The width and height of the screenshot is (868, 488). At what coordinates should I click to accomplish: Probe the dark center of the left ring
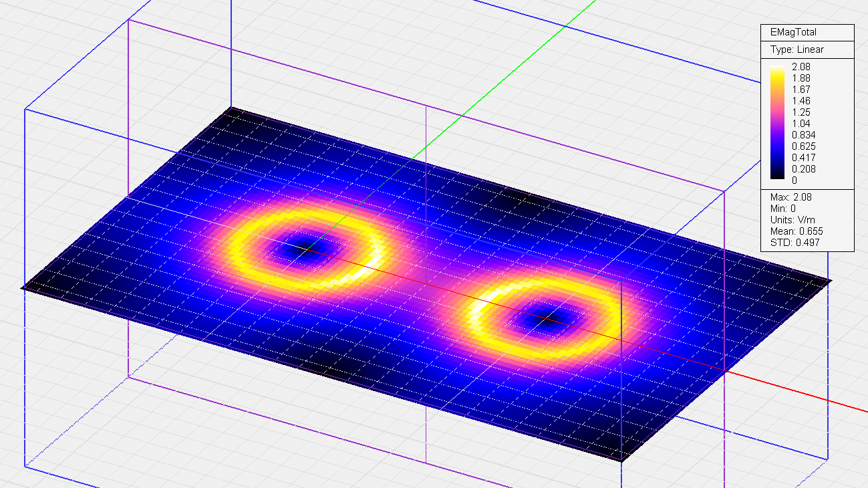click(299, 249)
